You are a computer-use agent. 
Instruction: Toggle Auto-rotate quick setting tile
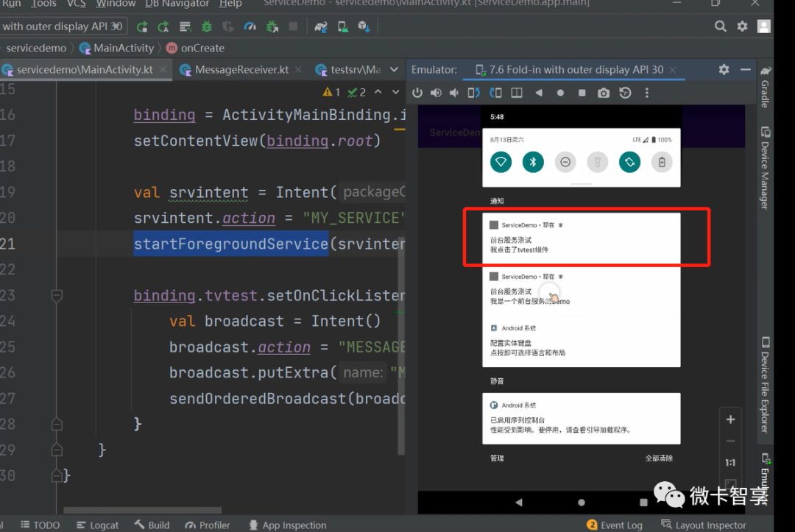[629, 162]
